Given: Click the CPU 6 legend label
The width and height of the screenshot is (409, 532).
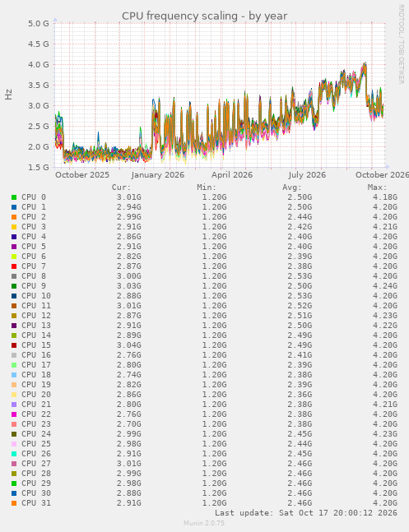Looking at the screenshot, I should (x=34, y=257).
